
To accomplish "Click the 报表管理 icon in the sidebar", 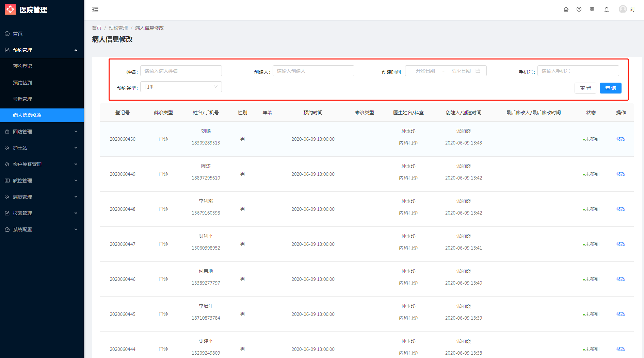I will 7,213.
